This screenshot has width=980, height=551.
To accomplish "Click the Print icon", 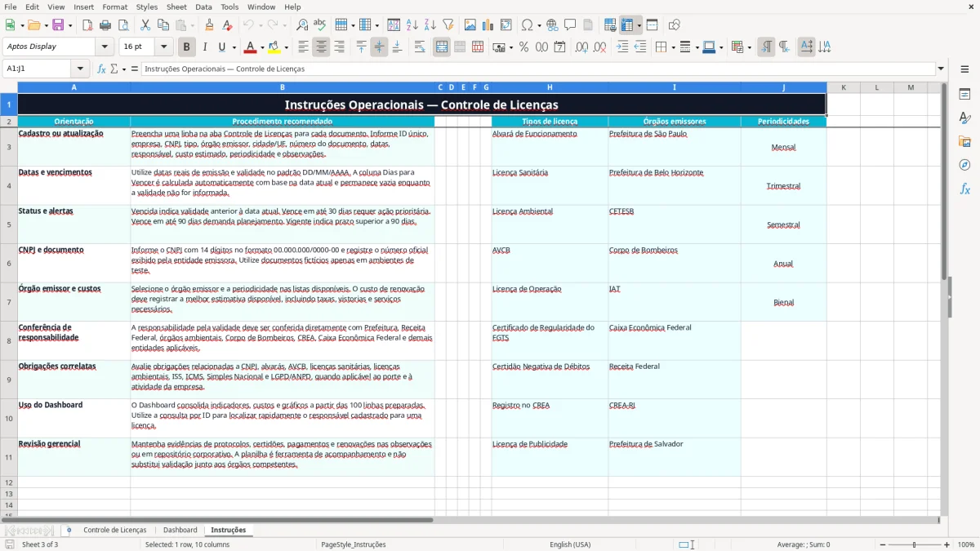I will 105,25.
